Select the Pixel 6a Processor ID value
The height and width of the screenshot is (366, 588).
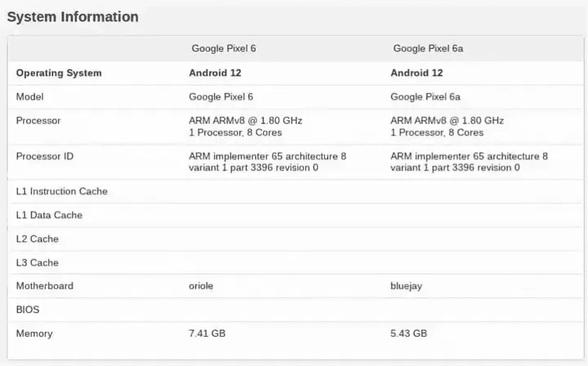[469, 162]
